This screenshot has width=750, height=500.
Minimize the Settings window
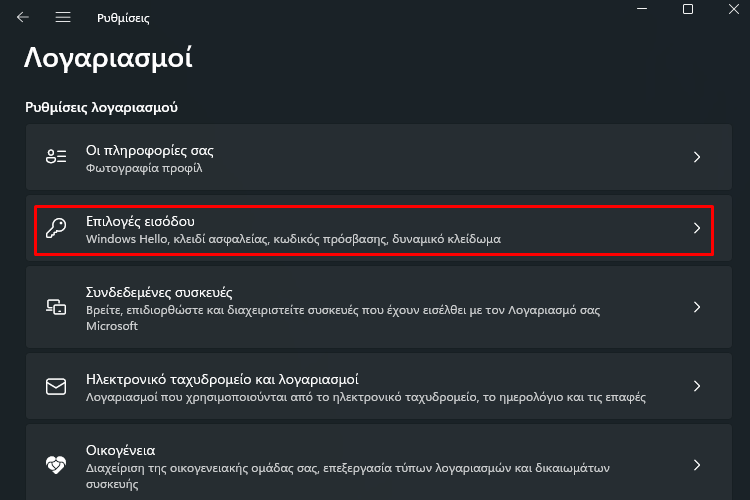click(x=642, y=9)
